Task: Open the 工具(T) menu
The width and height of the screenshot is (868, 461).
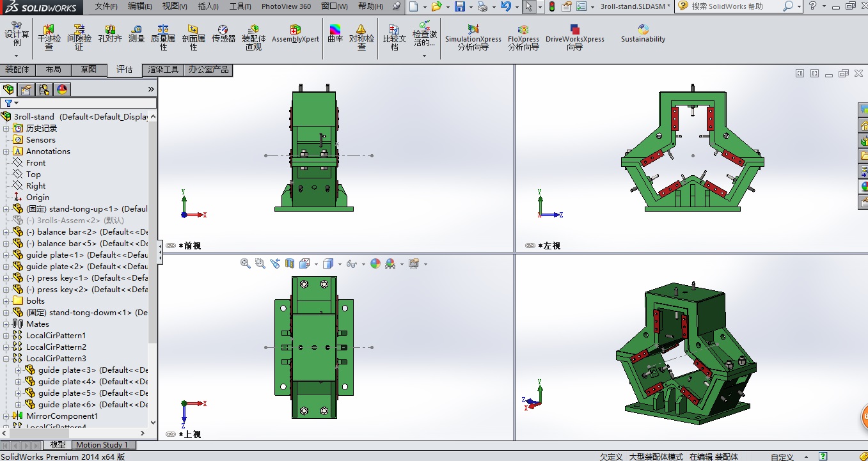Action: tap(241, 6)
